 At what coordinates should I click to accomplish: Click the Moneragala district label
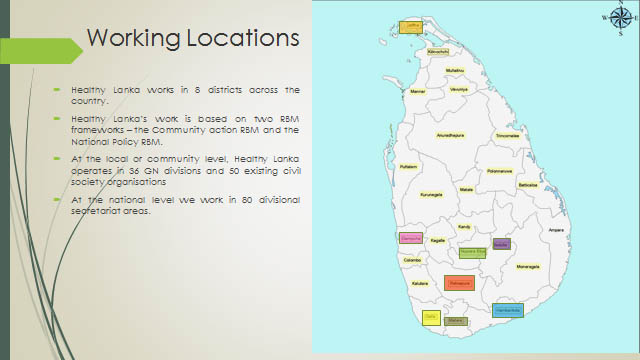[528, 267]
